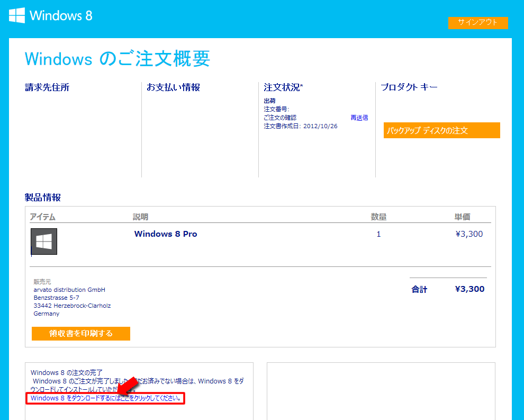Click the 33442 Herzebrock-Clarholz address line
524x420 pixels.
pyautogui.click(x=72, y=306)
